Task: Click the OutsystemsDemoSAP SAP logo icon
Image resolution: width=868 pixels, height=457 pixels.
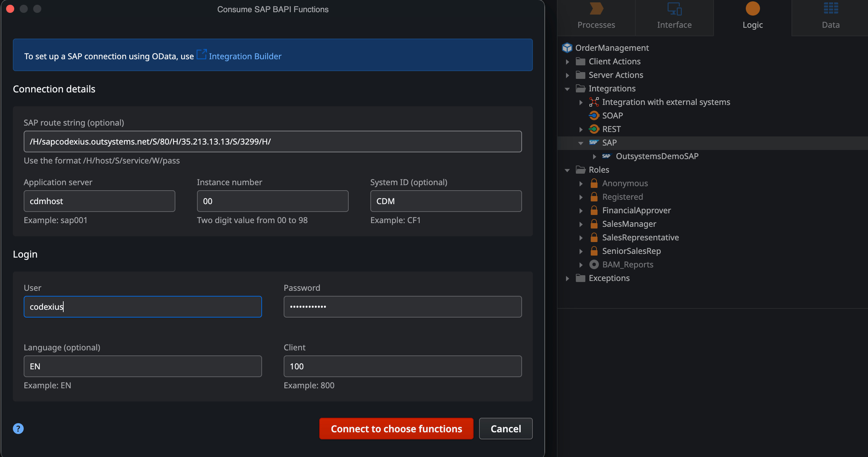Action: tap(606, 156)
